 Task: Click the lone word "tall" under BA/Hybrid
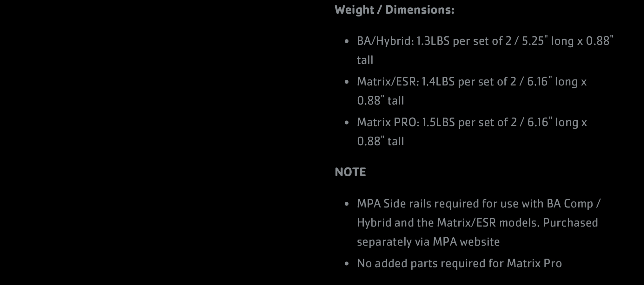[x=365, y=60]
